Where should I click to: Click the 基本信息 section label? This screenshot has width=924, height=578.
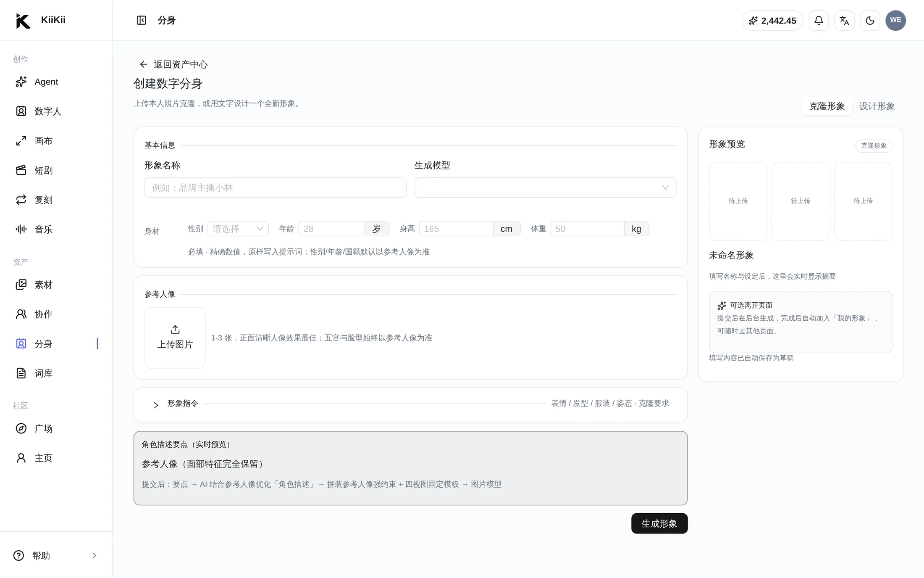(160, 145)
